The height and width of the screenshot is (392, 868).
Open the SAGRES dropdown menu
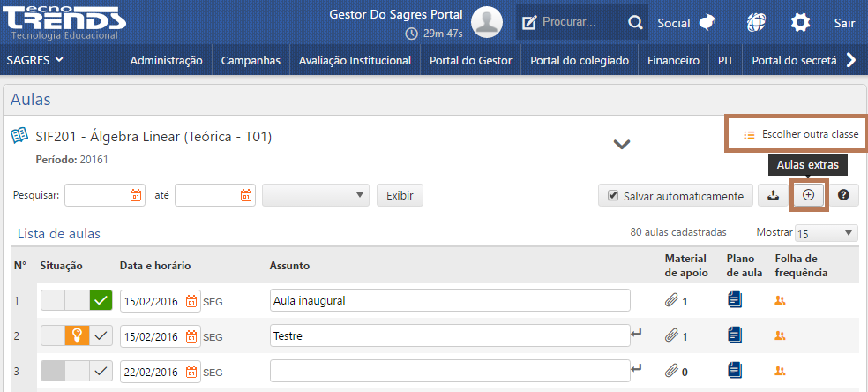click(x=35, y=60)
